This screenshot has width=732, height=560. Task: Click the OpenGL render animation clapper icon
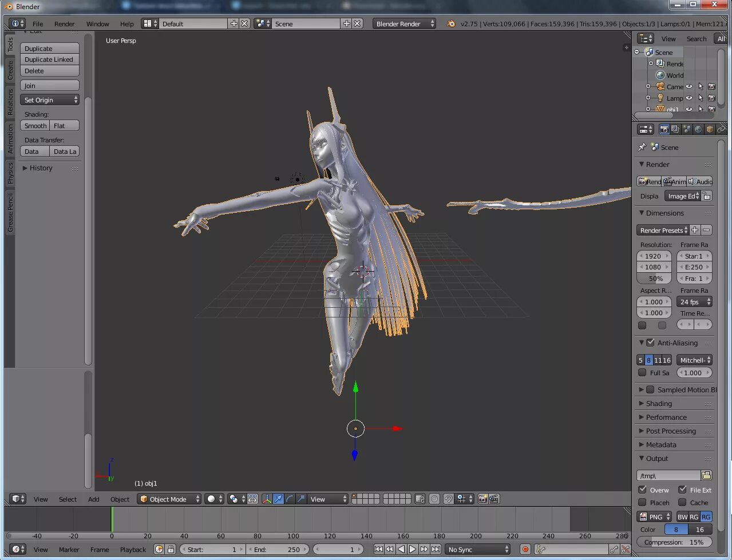494,499
